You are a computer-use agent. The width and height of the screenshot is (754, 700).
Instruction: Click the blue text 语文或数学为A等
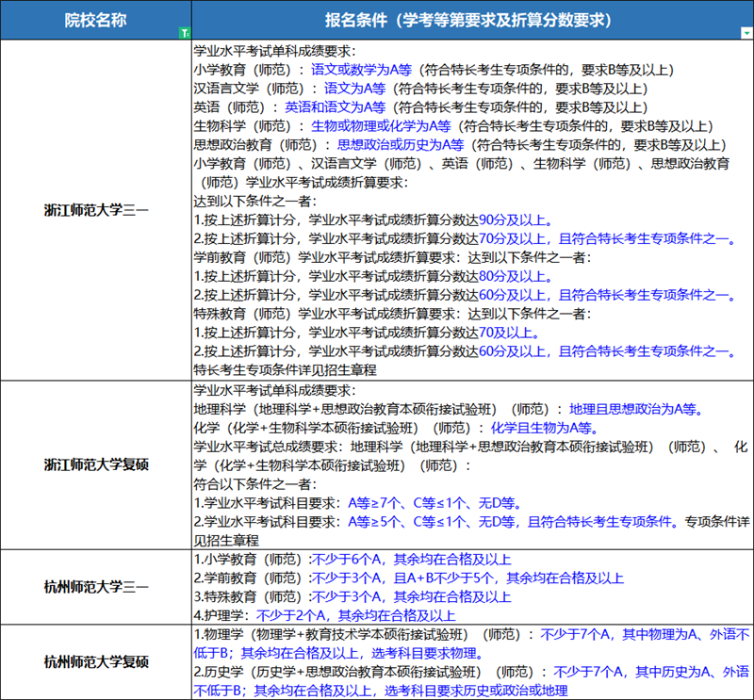click(362, 70)
